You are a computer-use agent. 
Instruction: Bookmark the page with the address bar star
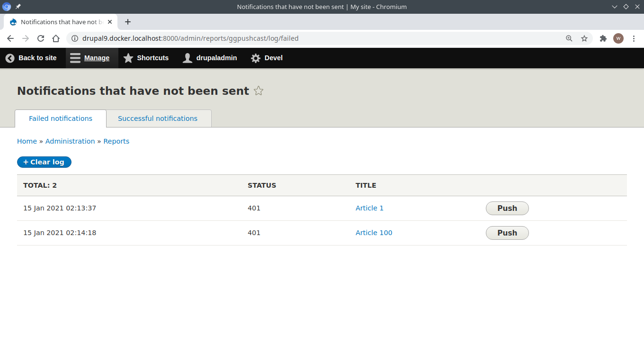tap(584, 38)
